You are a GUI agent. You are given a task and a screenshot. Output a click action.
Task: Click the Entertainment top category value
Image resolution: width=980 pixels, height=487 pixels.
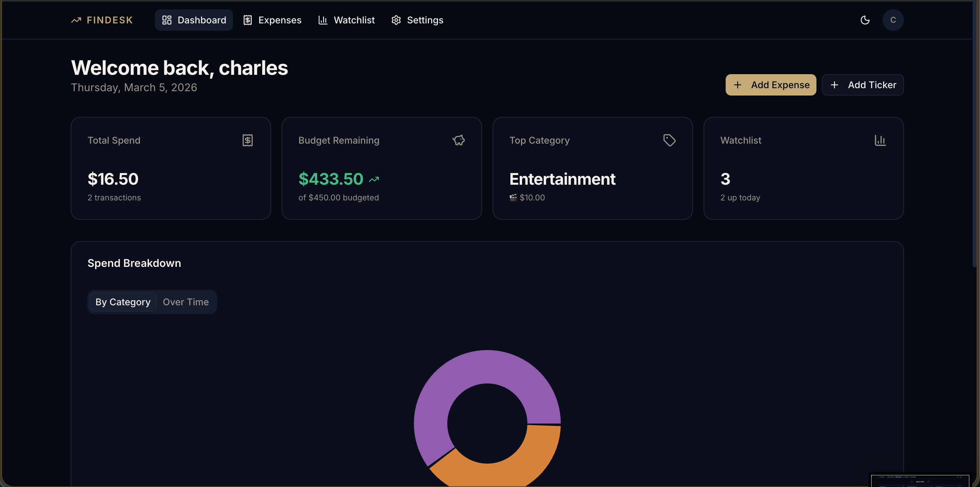(562, 179)
